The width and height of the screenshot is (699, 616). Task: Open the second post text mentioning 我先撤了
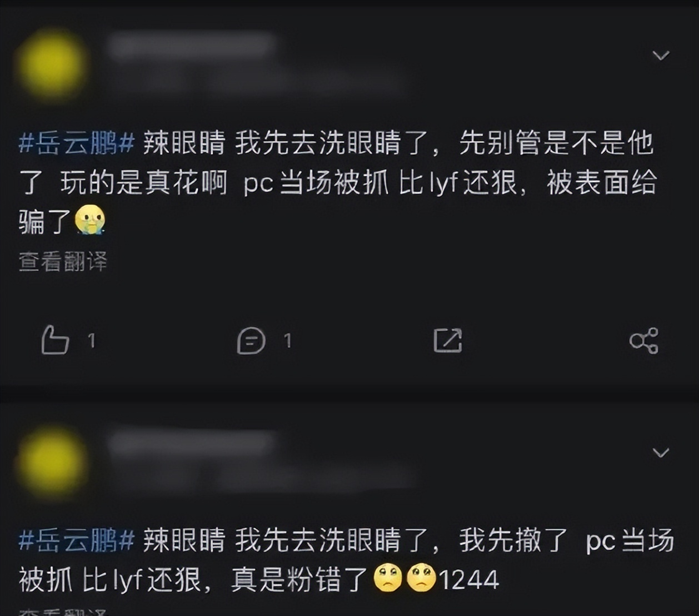(x=346, y=560)
